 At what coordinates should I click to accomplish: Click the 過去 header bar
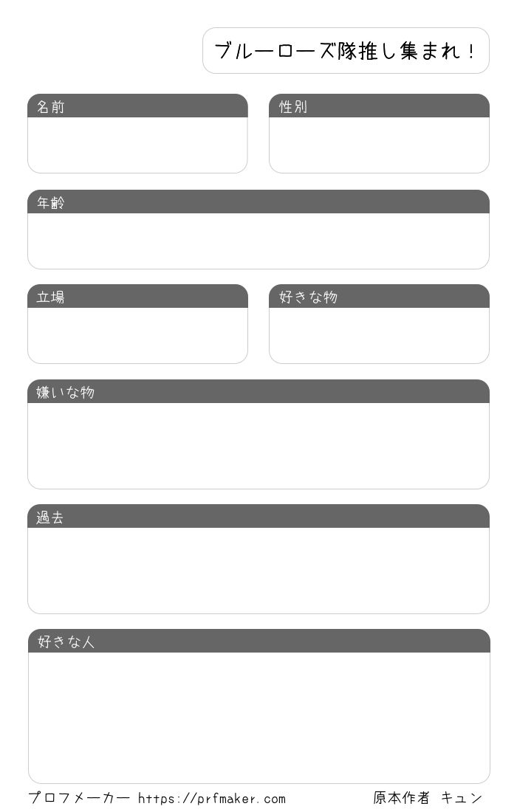tap(258, 516)
